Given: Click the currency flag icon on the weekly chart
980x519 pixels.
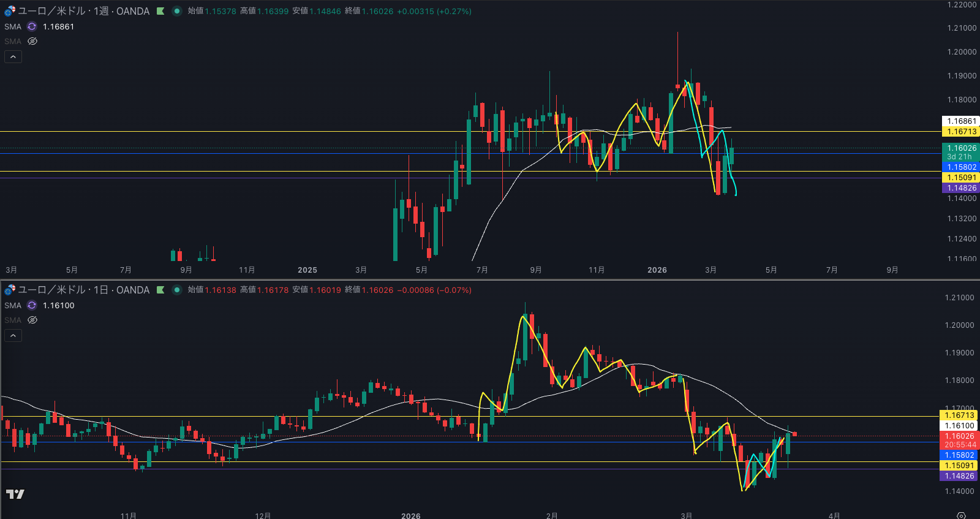Looking at the screenshot, I should pos(10,11).
